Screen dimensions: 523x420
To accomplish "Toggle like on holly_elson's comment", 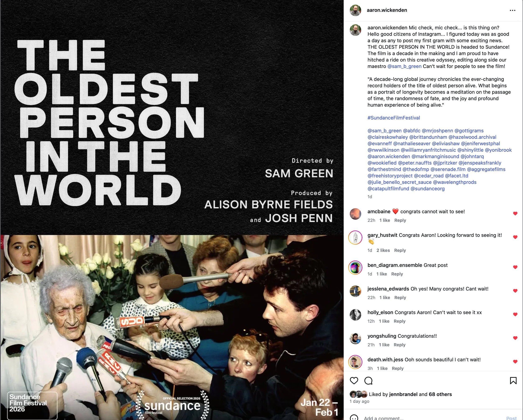I will (515, 314).
